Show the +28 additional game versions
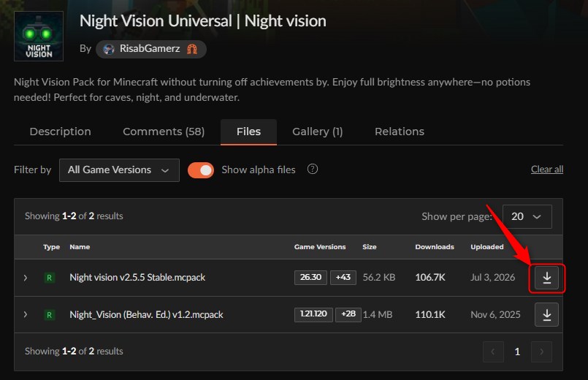 tap(348, 313)
